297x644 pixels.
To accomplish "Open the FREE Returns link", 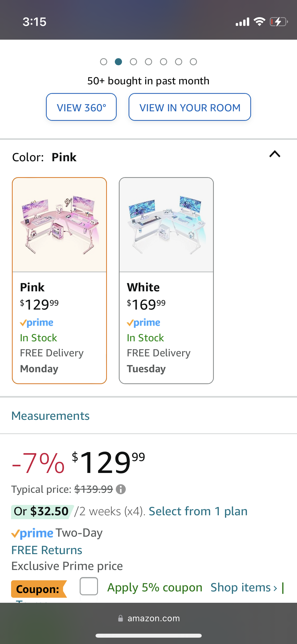I will point(47,550).
